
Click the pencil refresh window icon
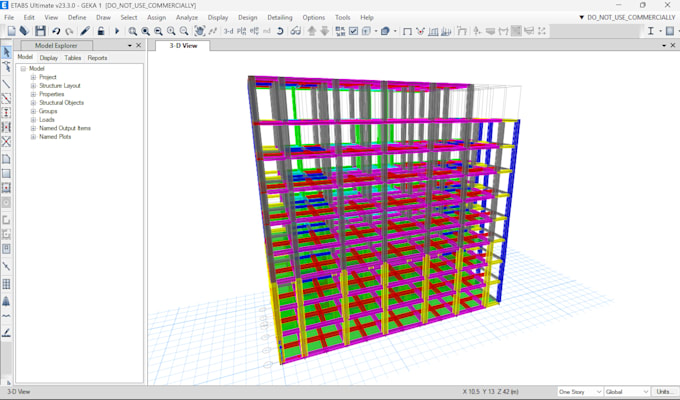point(85,31)
